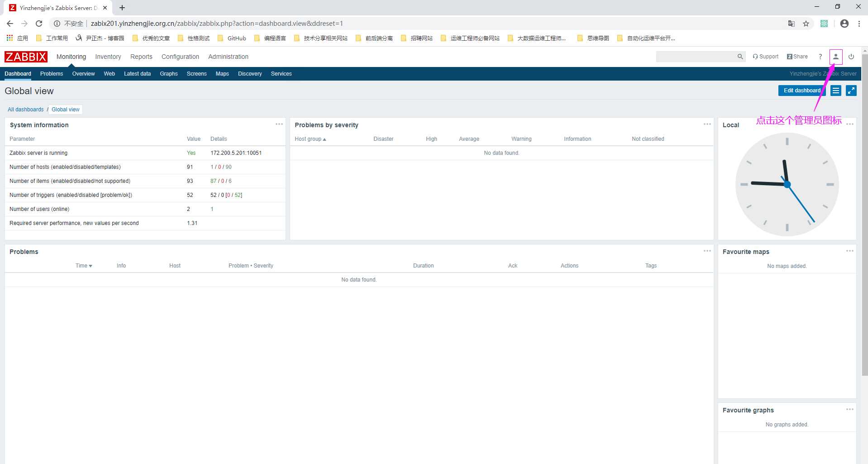Select the Dashboard submenu tab
This screenshot has width=868, height=464.
tap(18, 74)
